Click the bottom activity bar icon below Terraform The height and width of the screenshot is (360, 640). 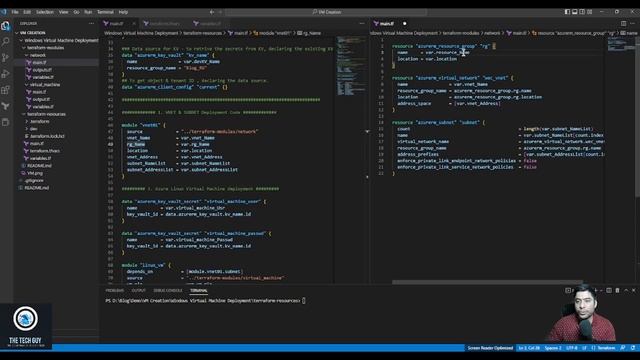tap(5, 122)
